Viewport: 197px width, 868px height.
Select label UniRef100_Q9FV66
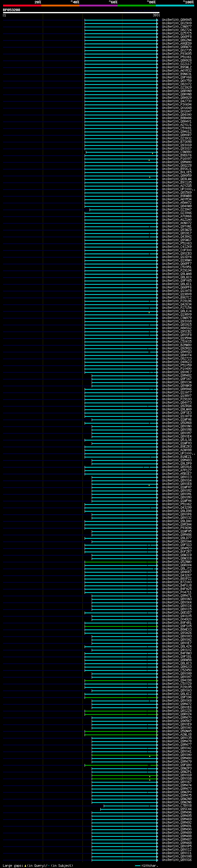pyautogui.click(x=177, y=78)
